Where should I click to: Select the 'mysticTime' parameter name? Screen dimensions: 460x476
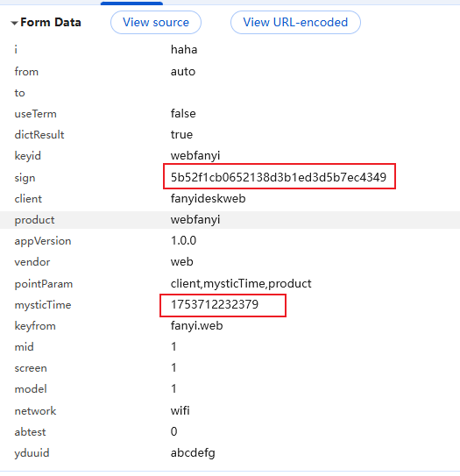point(43,305)
